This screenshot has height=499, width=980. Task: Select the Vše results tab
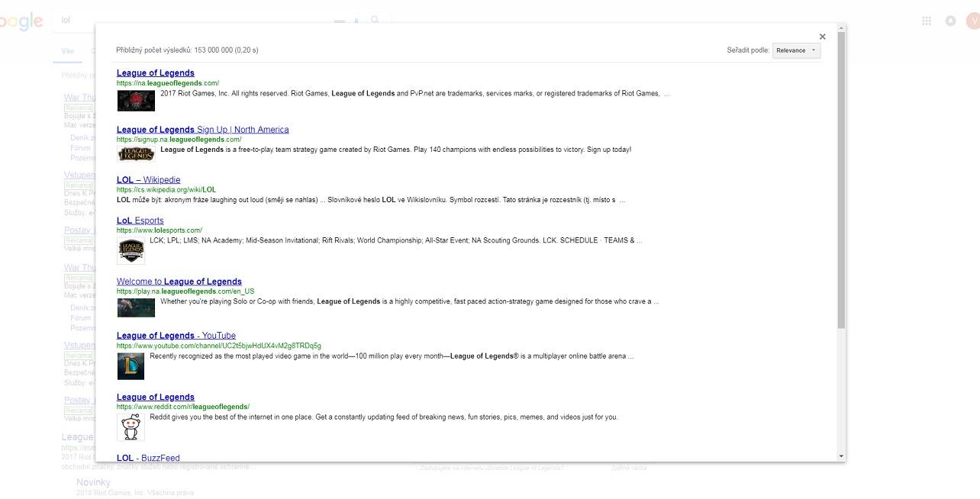(x=68, y=51)
